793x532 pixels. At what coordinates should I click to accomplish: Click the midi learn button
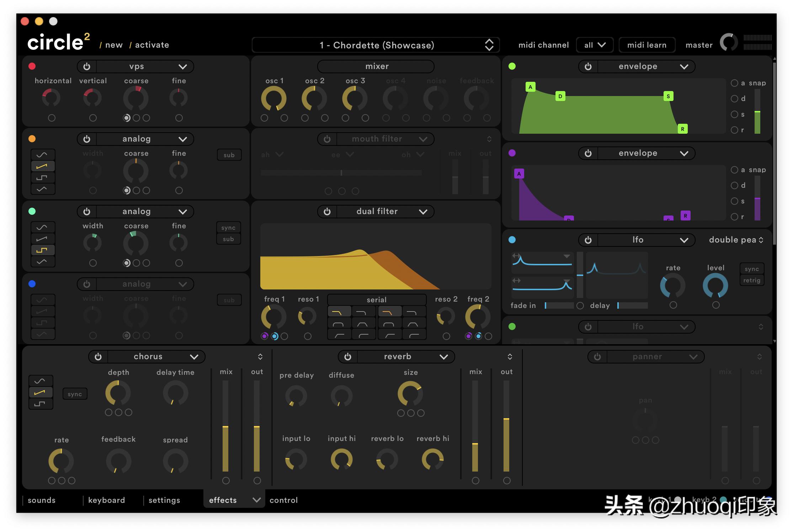646,45
